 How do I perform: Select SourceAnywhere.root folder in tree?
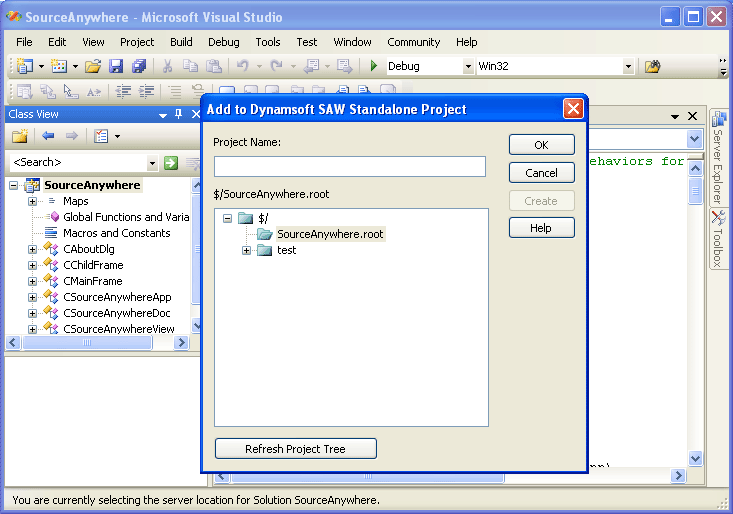[x=329, y=234]
